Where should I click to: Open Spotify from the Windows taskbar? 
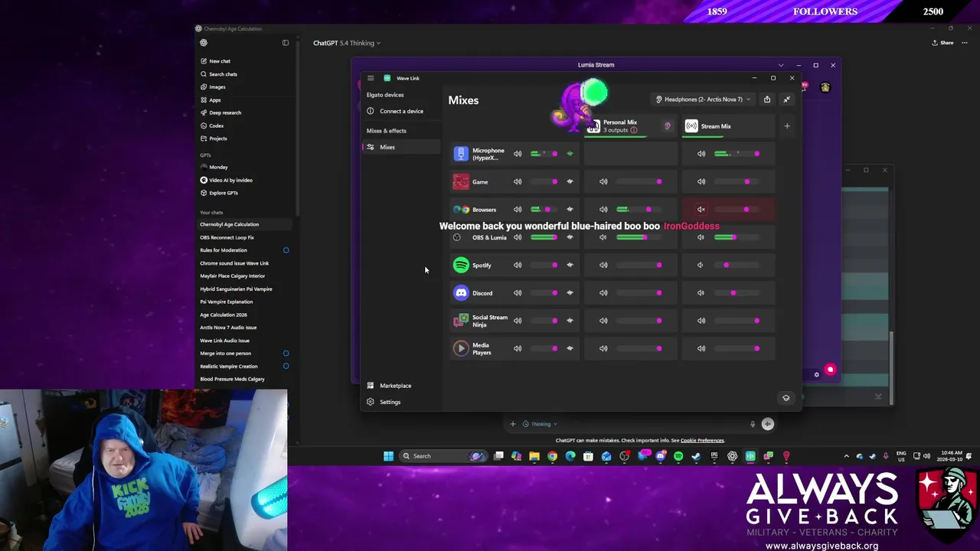click(x=678, y=456)
